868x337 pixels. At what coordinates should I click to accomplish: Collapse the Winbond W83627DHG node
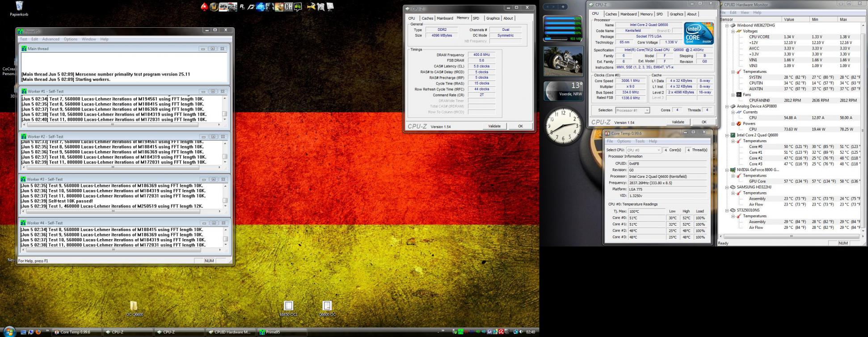point(727,25)
